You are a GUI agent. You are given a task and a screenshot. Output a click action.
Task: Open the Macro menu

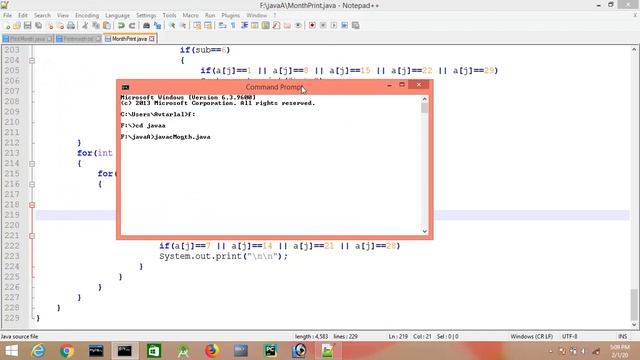click(190, 16)
